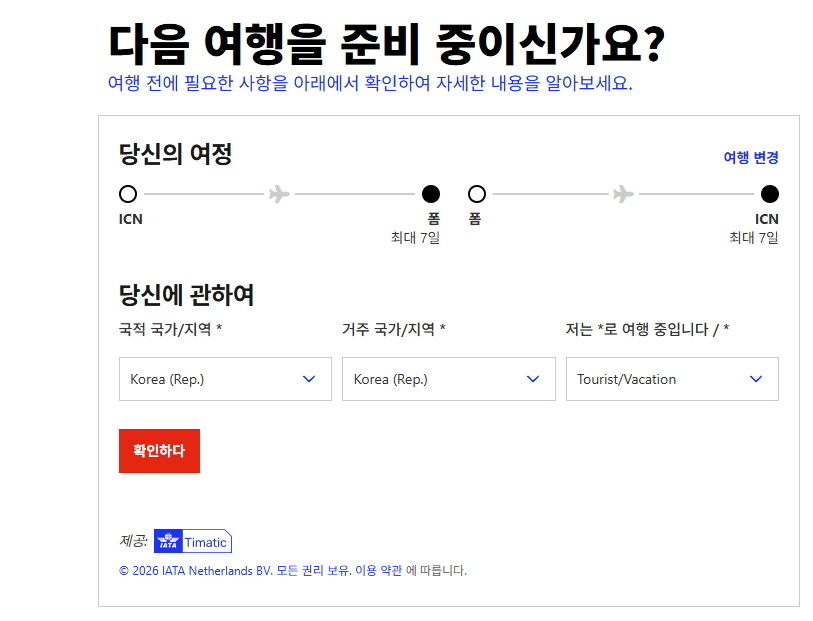The height and width of the screenshot is (621, 813).
Task: Click the ICN departure open circle marker
Action: (x=128, y=194)
